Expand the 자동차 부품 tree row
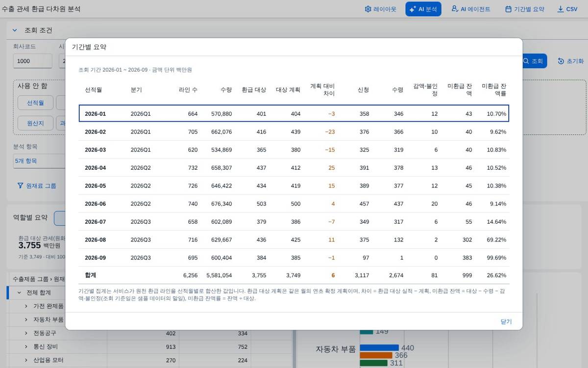588x368 pixels. [x=26, y=319]
